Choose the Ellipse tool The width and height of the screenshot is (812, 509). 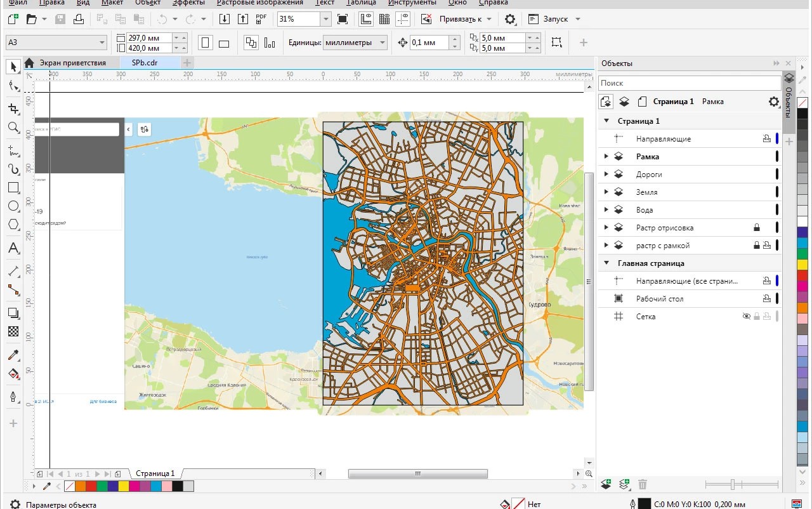13,206
